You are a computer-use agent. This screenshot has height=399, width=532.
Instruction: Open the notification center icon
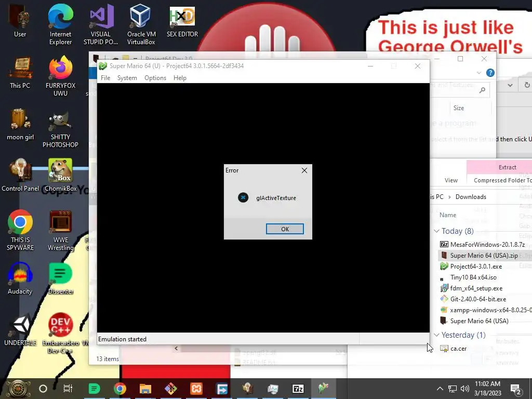coord(515,389)
